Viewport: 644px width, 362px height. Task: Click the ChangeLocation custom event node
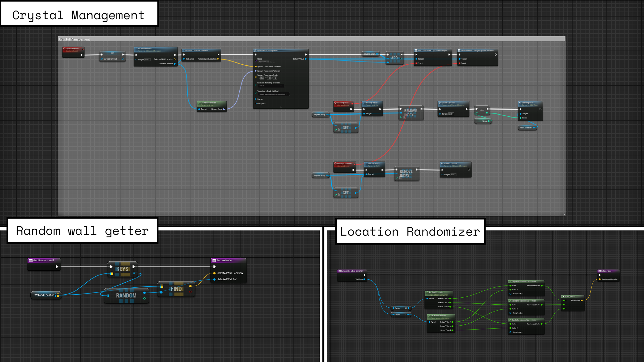coord(345,167)
